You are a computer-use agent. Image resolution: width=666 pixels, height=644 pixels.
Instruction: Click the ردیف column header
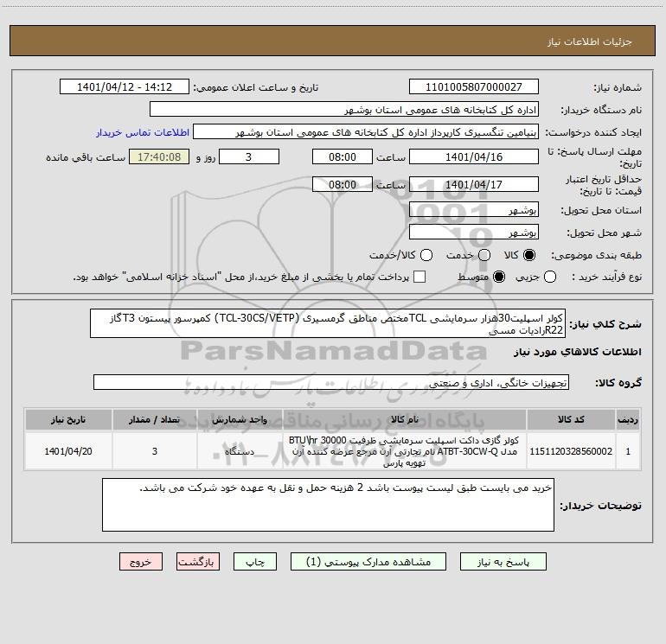pyautogui.click(x=628, y=419)
